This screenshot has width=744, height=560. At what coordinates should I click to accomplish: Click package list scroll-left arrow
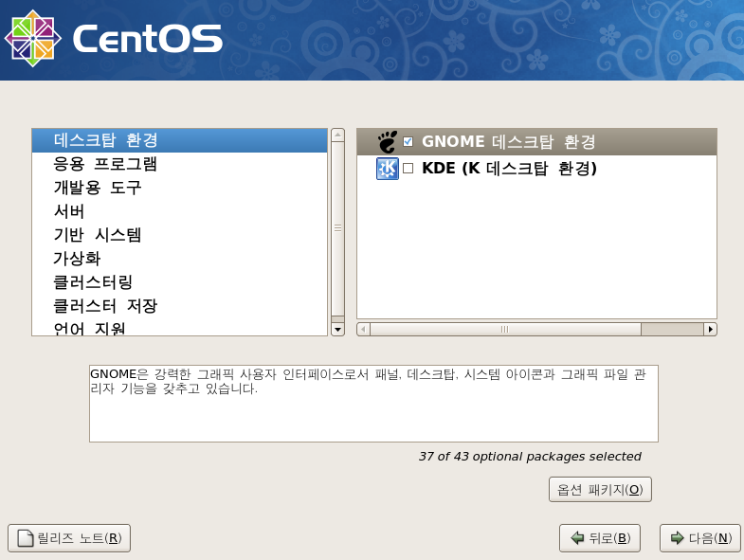[x=363, y=330]
